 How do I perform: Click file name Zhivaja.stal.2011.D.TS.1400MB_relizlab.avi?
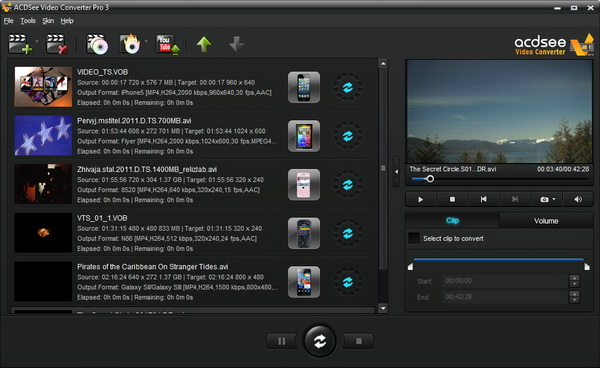tap(147, 169)
